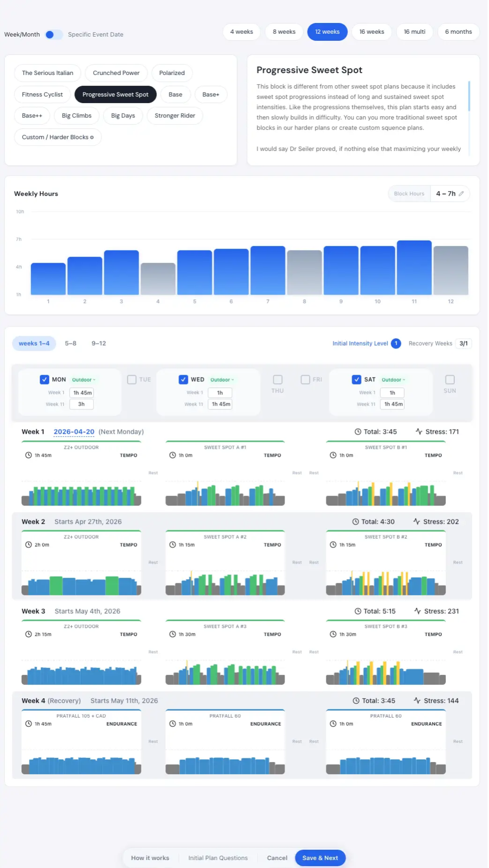The height and width of the screenshot is (868, 489).
Task: Click the pencil edit icon beside 4 – 7h
Action: click(461, 193)
